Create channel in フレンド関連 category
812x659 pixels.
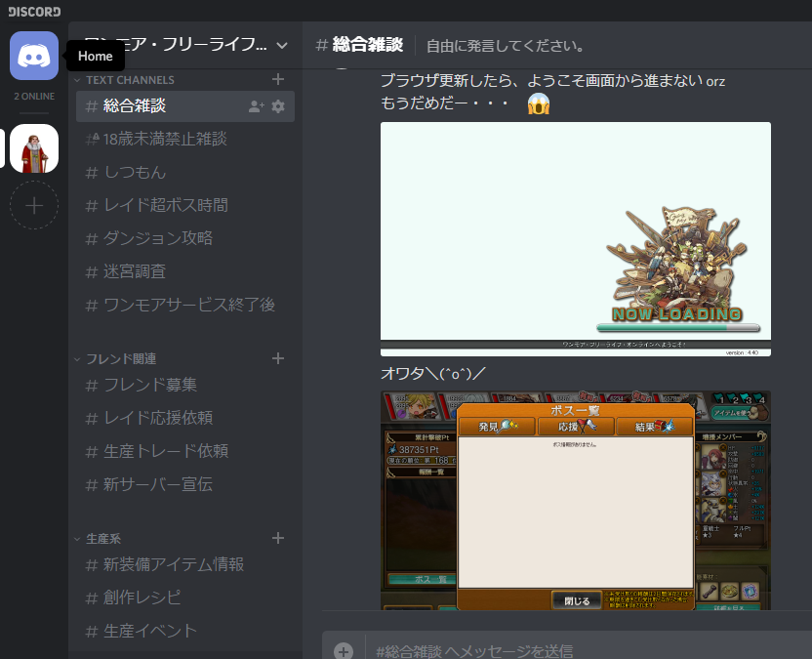coord(278,358)
